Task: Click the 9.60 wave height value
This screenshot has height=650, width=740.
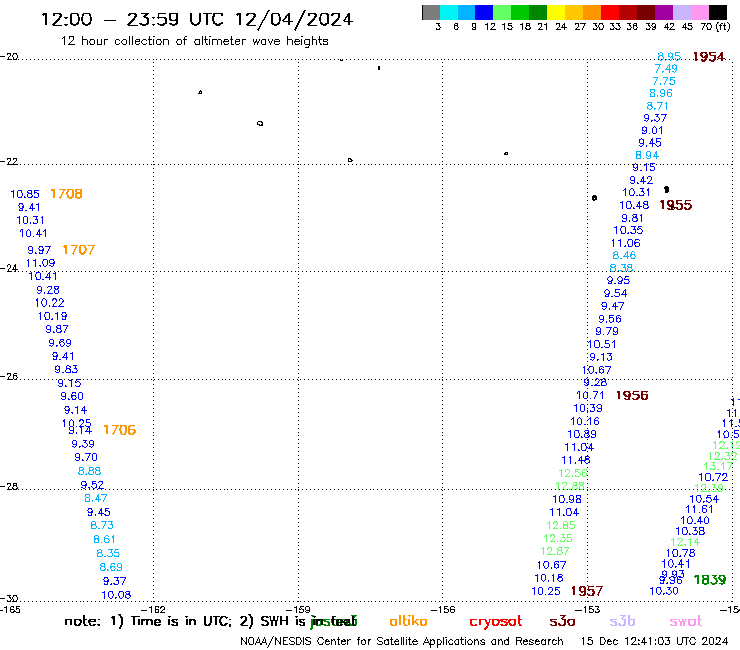Action: tap(72, 397)
